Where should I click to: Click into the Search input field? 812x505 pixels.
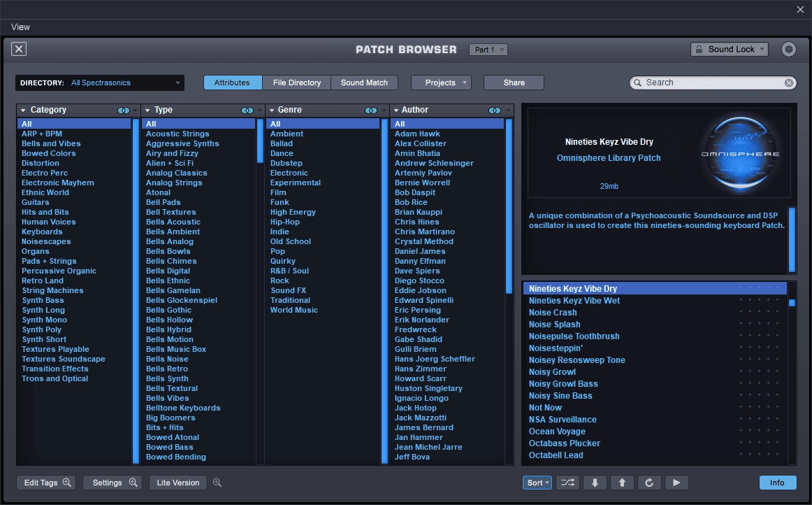point(713,83)
